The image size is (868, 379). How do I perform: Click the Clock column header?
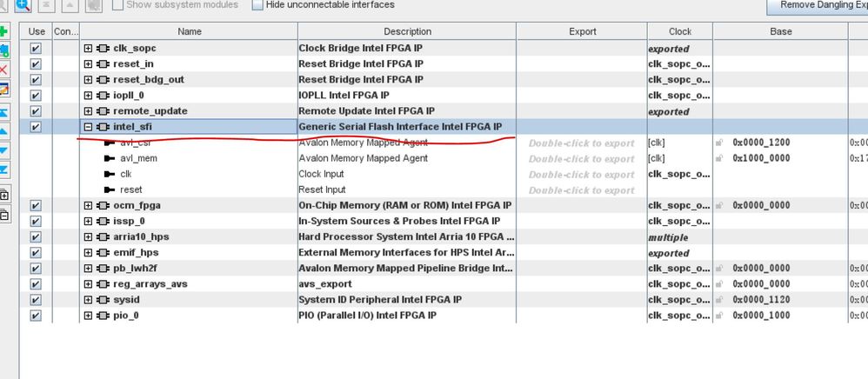tap(680, 31)
